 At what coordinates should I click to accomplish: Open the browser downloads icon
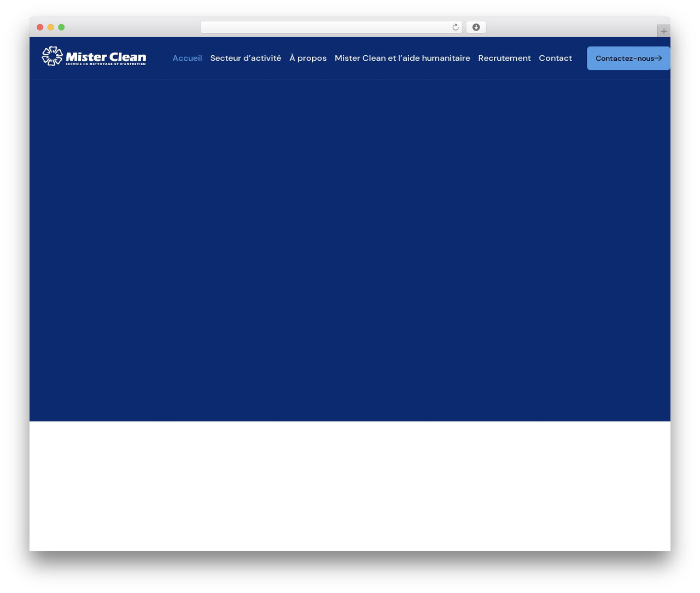pyautogui.click(x=476, y=27)
